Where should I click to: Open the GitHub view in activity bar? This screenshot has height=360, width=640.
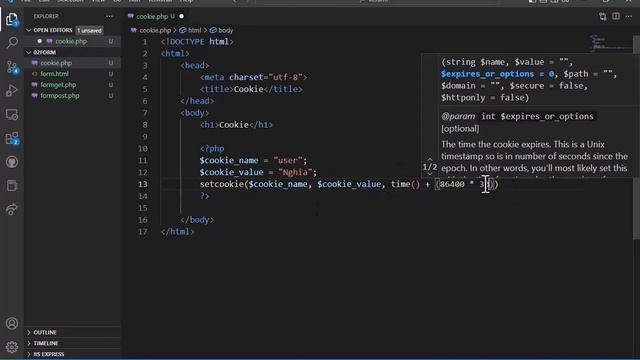click(x=12, y=162)
